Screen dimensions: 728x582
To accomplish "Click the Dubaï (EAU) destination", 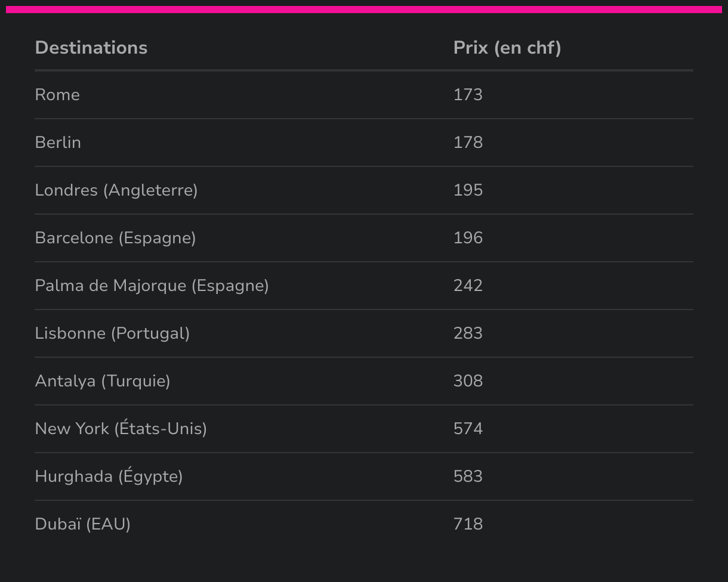I will coord(83,524).
